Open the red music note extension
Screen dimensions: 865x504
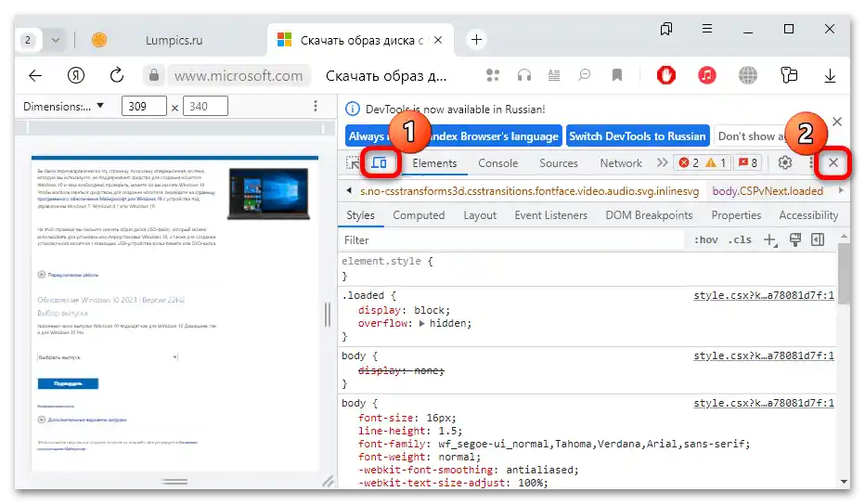click(x=706, y=75)
